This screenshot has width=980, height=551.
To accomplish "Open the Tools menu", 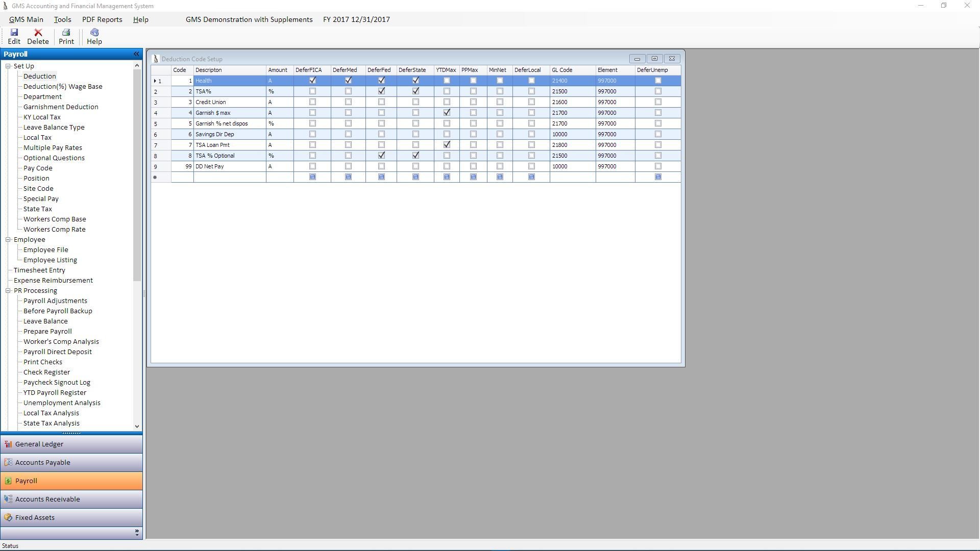I will pos(62,19).
